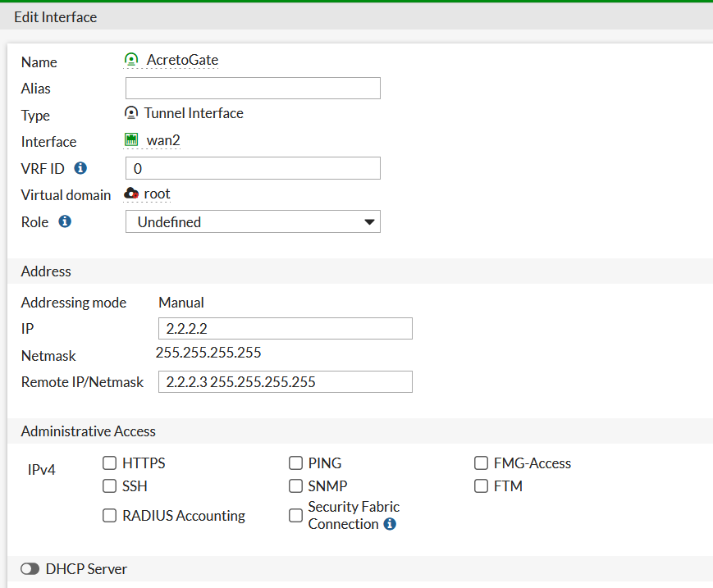This screenshot has width=713, height=588.
Task: Click the root virtual domain link
Action: [x=157, y=194]
